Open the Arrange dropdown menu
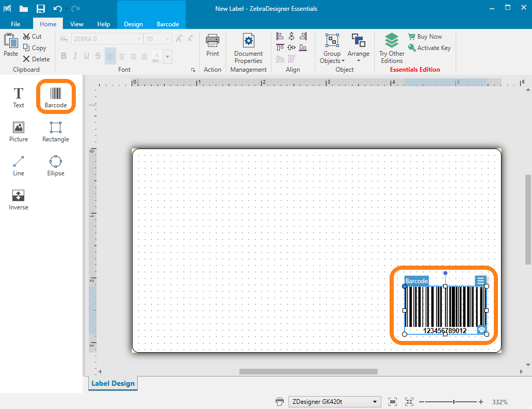 (x=358, y=49)
